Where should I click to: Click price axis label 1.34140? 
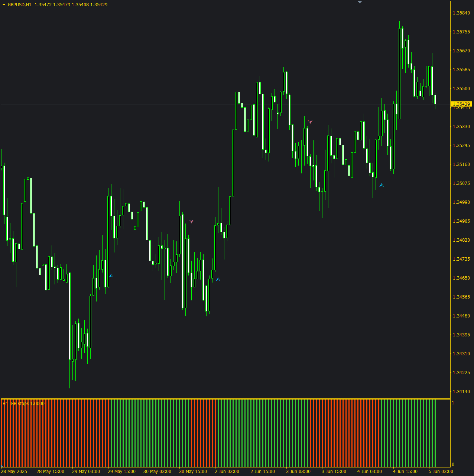click(x=461, y=392)
